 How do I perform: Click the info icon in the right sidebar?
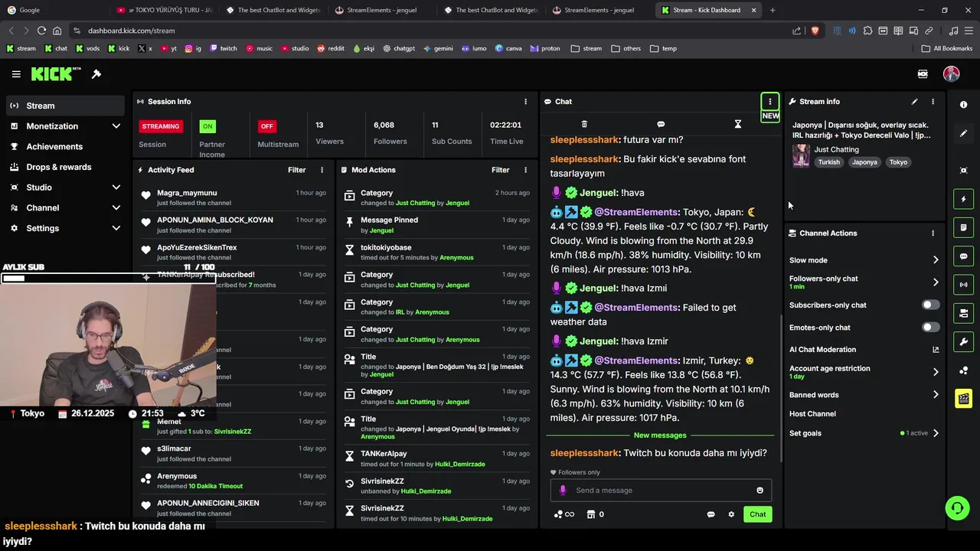[963, 105]
